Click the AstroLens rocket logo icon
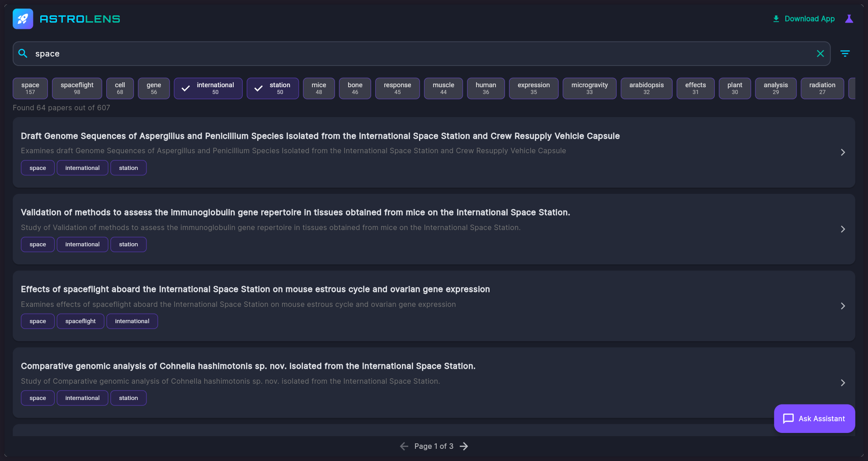 point(23,19)
